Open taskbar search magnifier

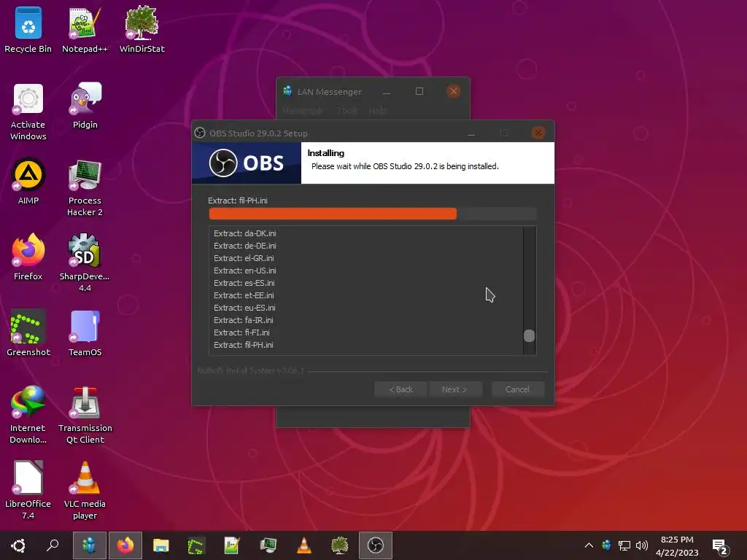(x=53, y=545)
